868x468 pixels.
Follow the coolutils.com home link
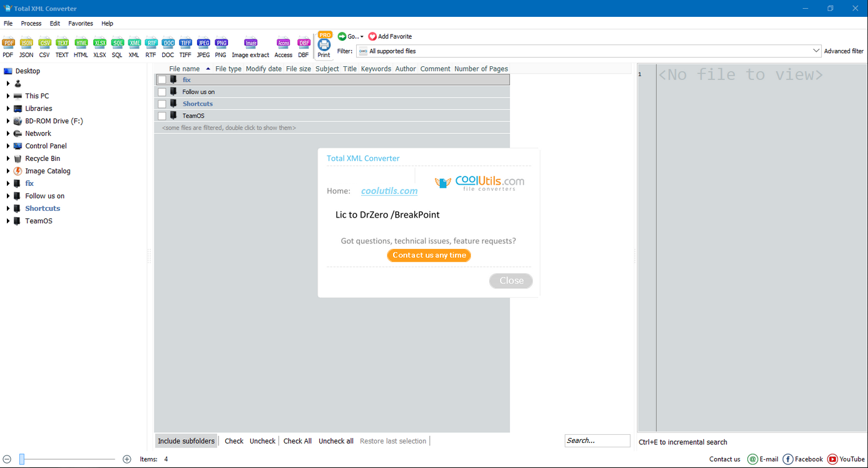point(389,191)
